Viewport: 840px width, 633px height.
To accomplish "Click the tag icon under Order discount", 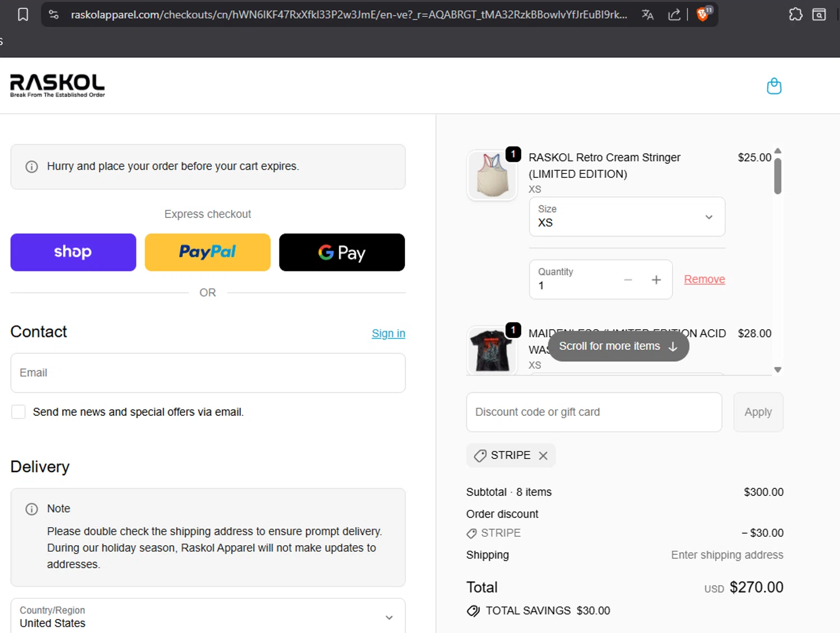I will (x=472, y=533).
